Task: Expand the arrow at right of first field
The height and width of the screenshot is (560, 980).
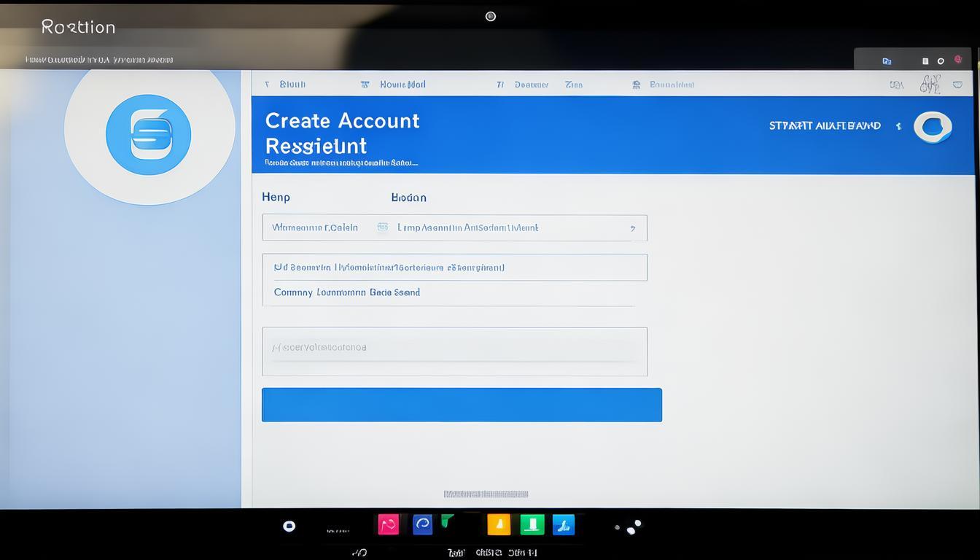Action: 632,228
